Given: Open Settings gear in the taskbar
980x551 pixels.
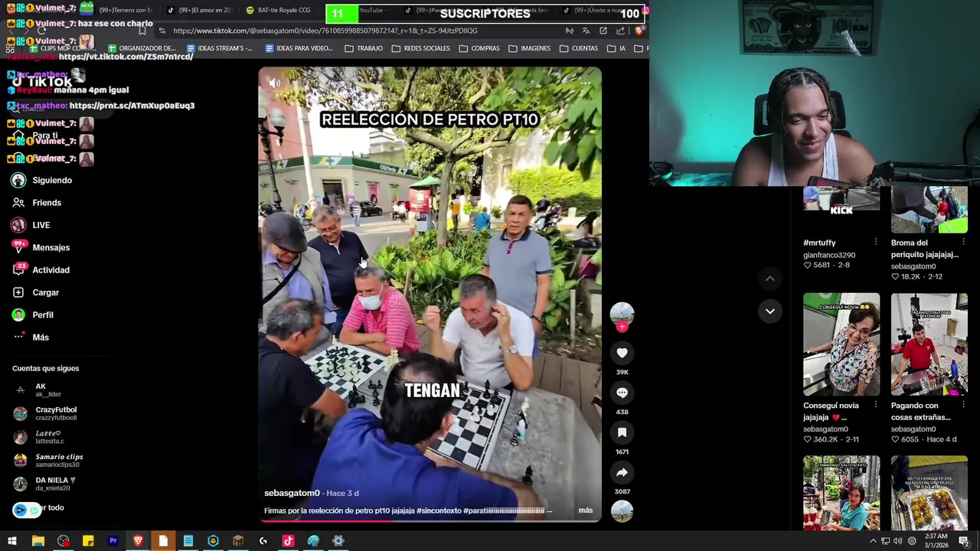Looking at the screenshot, I should click(338, 541).
